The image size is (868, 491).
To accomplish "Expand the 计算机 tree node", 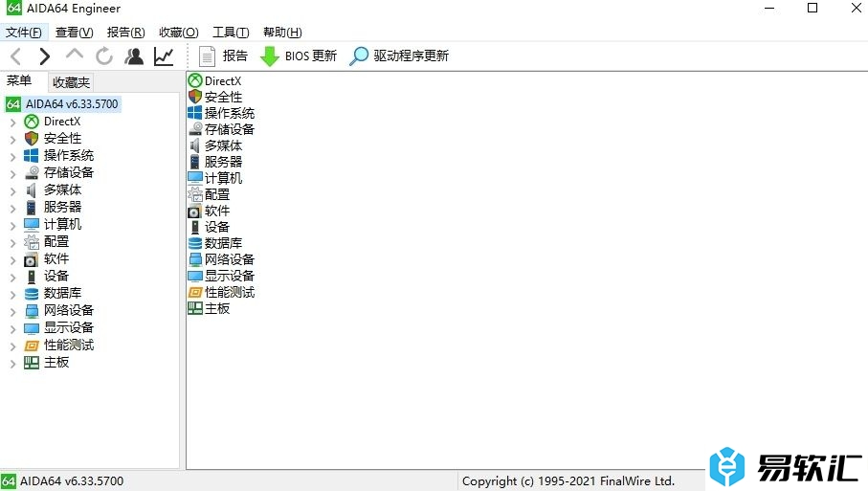I will coord(12,225).
